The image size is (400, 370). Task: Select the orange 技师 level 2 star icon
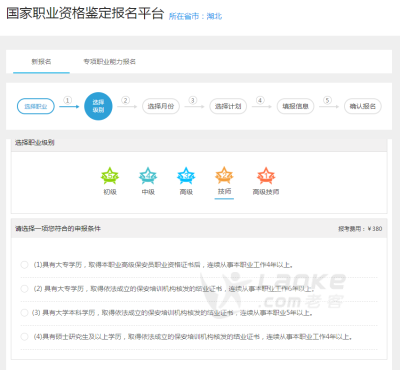click(x=224, y=176)
